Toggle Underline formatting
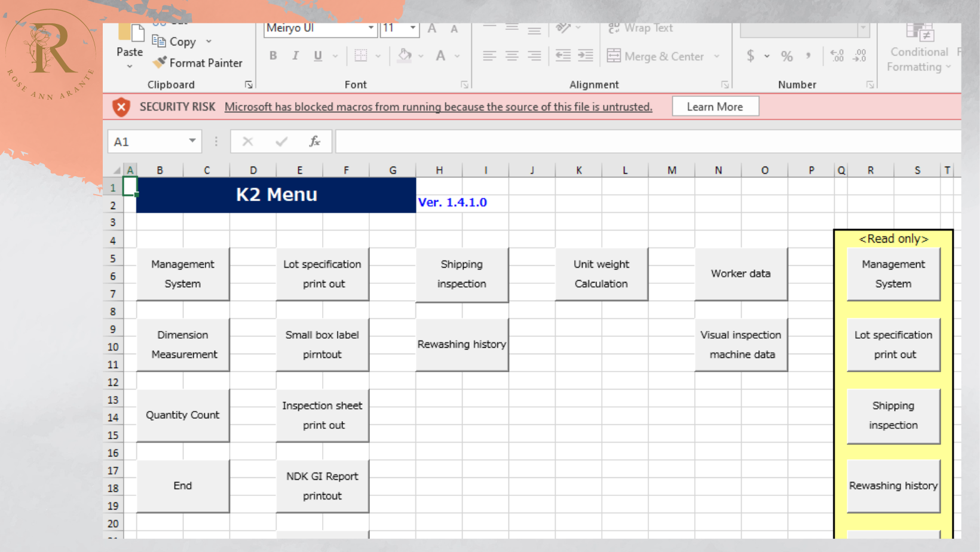The height and width of the screenshot is (552, 980). coord(318,56)
